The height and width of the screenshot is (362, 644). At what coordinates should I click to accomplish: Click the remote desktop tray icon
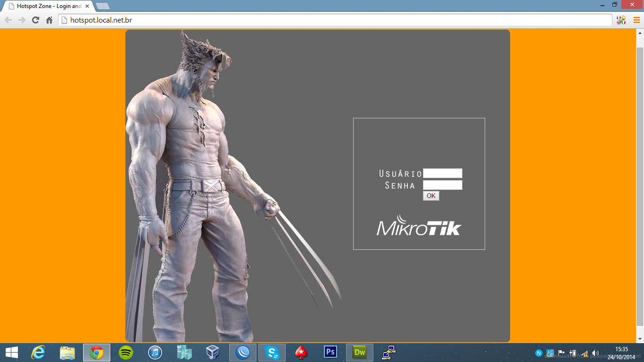[550, 353]
